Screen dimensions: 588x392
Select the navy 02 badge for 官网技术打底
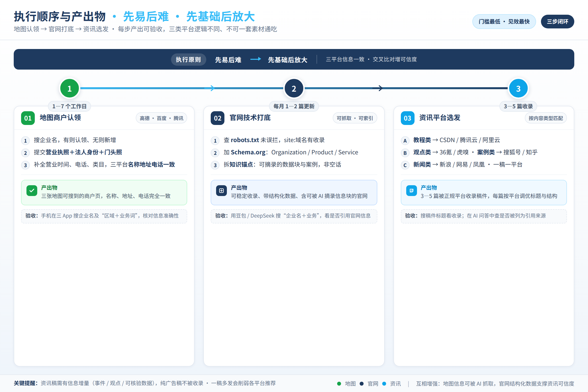click(218, 118)
